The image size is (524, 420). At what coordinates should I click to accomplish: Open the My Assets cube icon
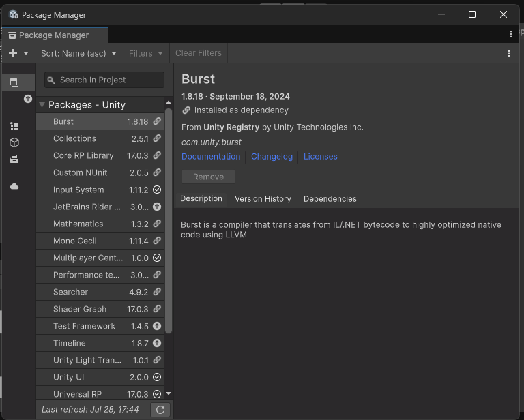click(x=14, y=142)
